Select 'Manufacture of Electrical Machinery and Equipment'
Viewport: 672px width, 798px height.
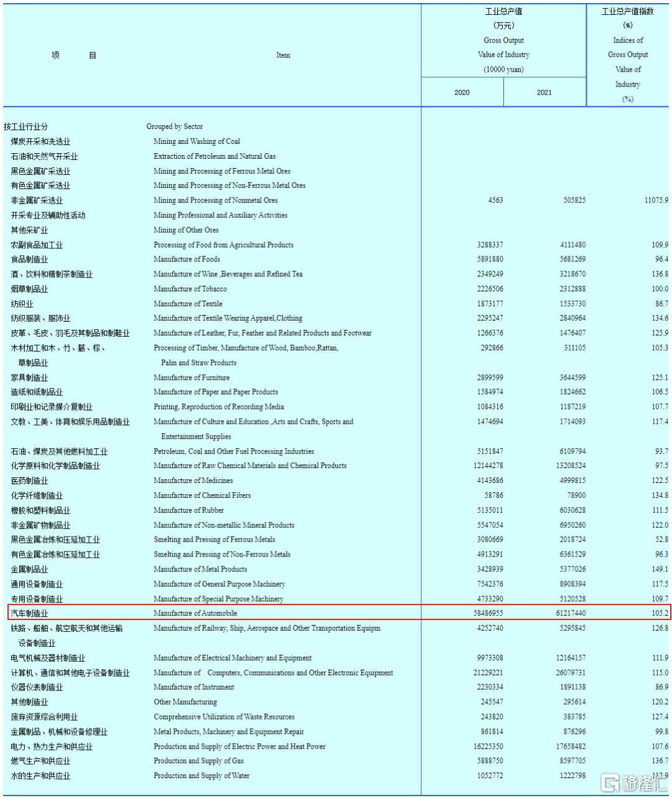point(233,658)
